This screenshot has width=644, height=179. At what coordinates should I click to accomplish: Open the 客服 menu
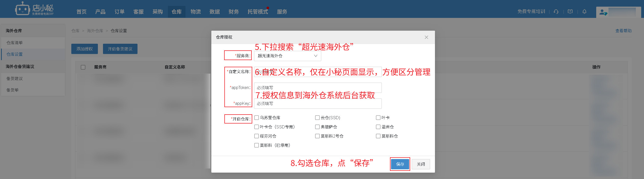coord(139,12)
